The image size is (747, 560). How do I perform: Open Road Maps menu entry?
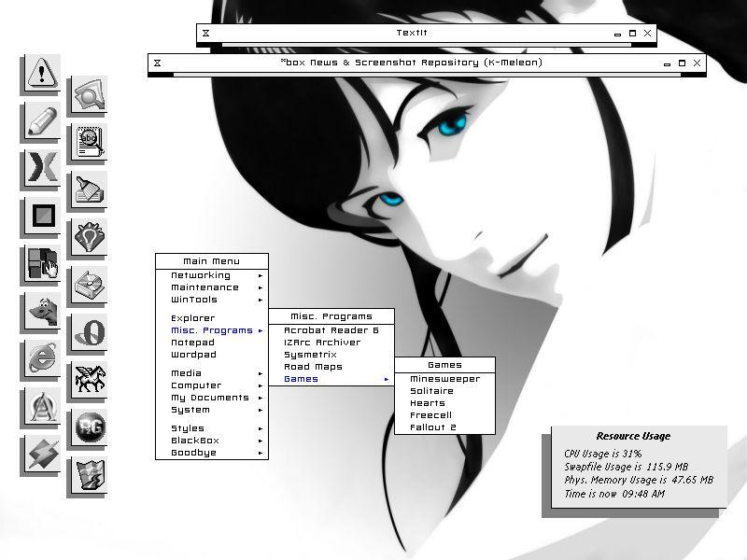tap(331, 367)
